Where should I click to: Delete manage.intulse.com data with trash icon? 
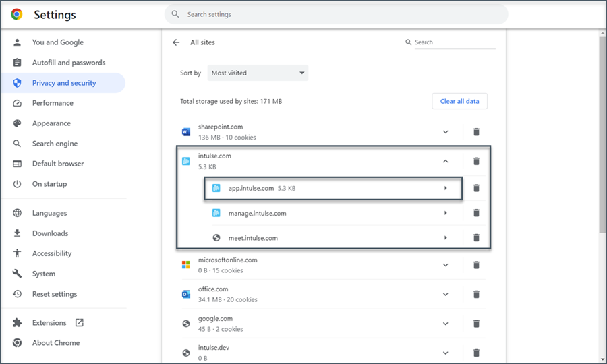click(x=476, y=213)
